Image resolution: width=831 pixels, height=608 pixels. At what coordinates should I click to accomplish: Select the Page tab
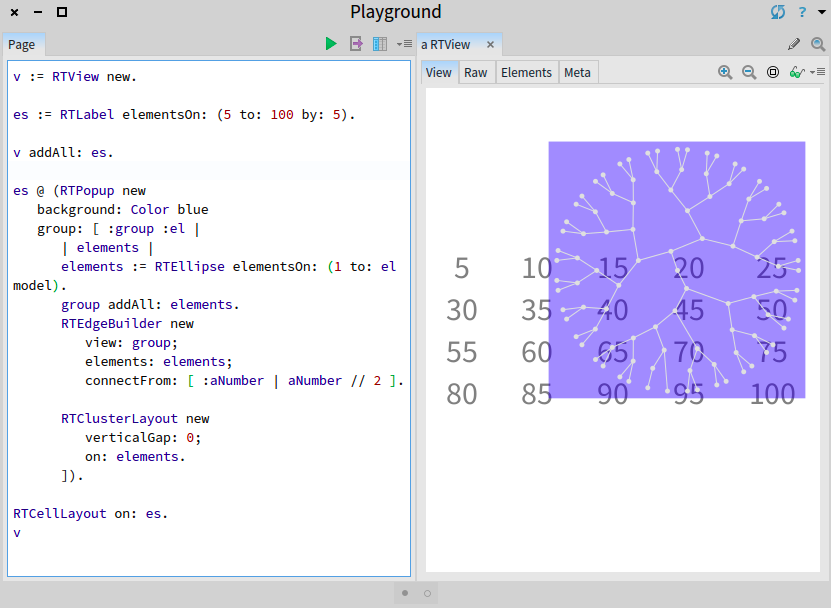coord(22,45)
